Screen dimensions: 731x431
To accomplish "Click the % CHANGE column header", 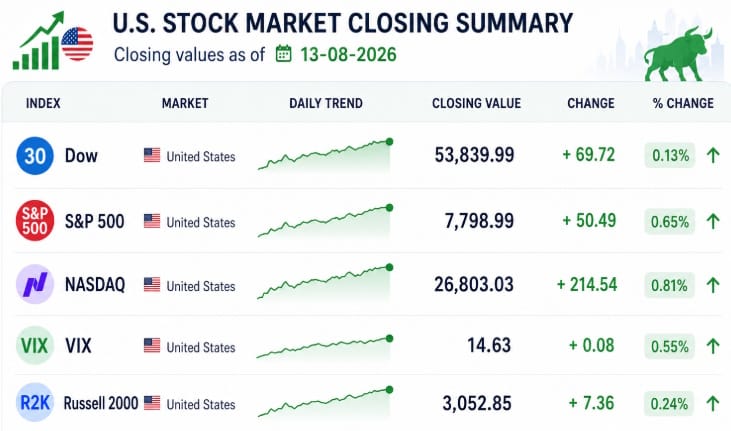I will (683, 103).
